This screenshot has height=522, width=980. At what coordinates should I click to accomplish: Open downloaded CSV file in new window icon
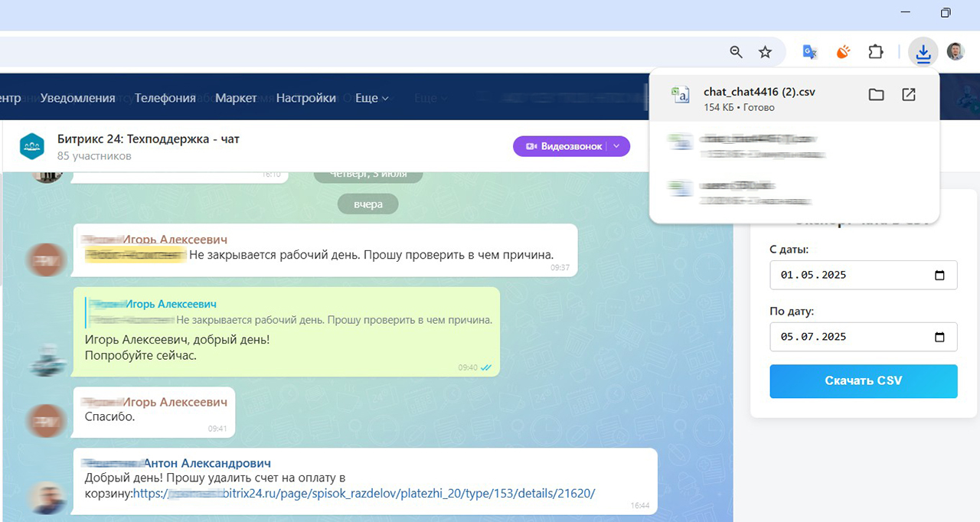[x=909, y=95]
